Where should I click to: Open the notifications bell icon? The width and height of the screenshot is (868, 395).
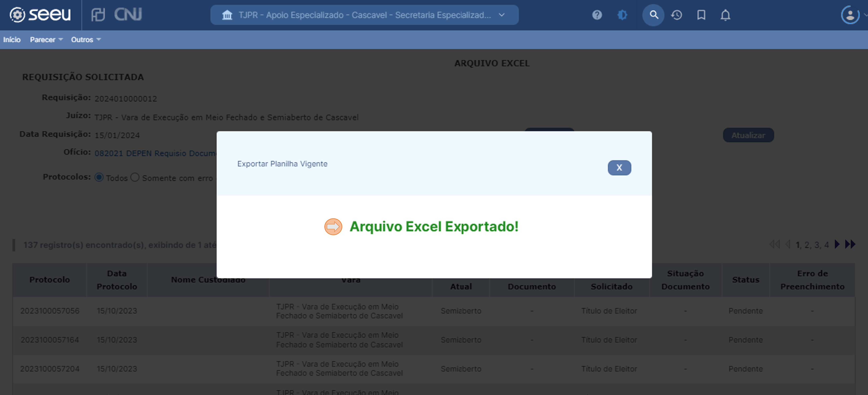click(725, 15)
